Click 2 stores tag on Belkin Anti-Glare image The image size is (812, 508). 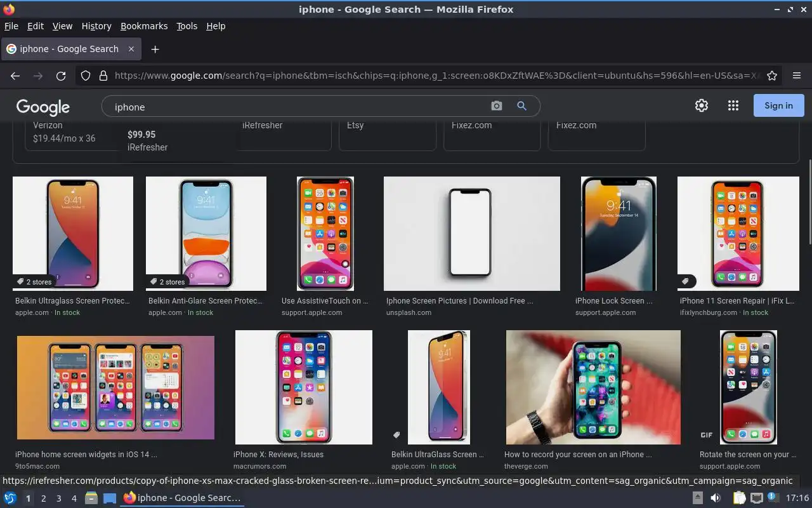point(167,282)
